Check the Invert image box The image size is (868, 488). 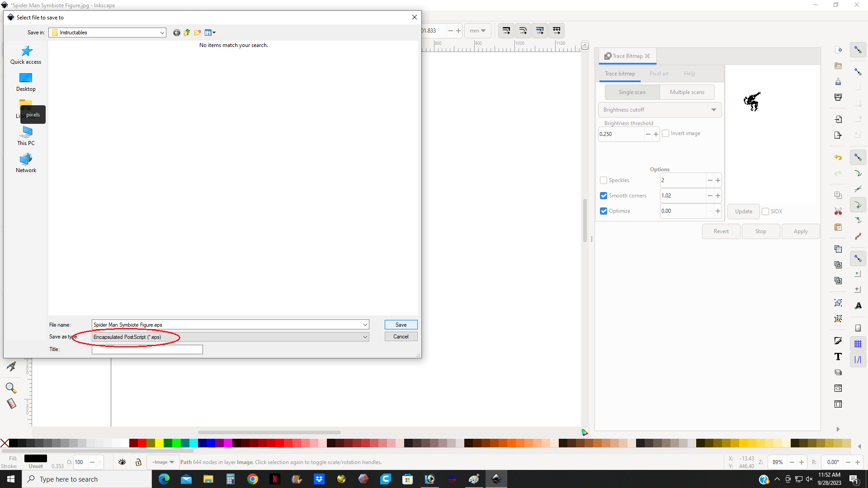[665, 133]
